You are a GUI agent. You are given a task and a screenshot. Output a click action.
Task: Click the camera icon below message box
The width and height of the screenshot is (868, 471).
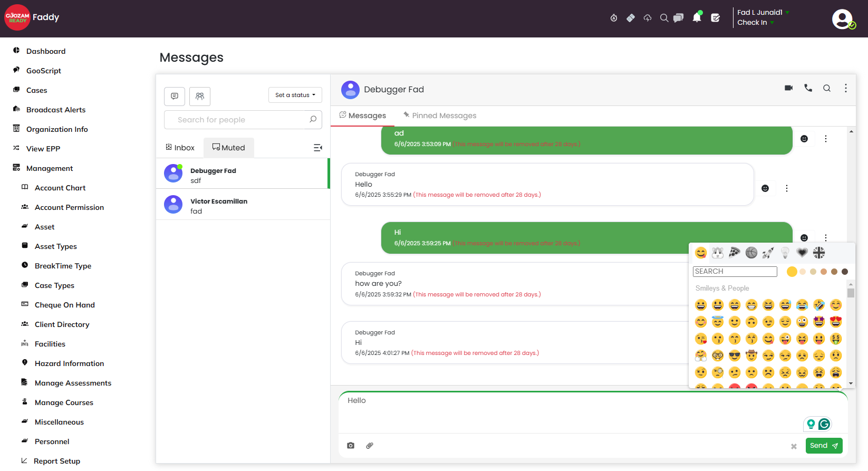[351, 446]
